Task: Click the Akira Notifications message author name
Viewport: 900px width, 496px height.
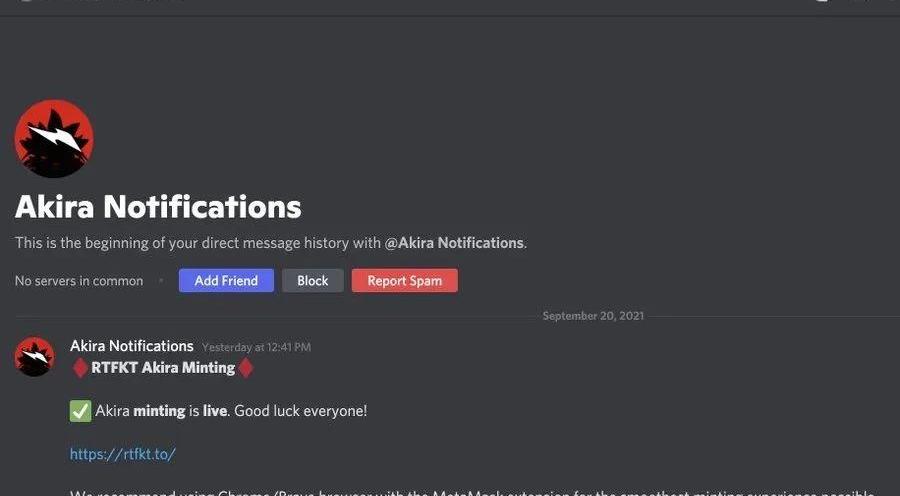Action: click(131, 346)
